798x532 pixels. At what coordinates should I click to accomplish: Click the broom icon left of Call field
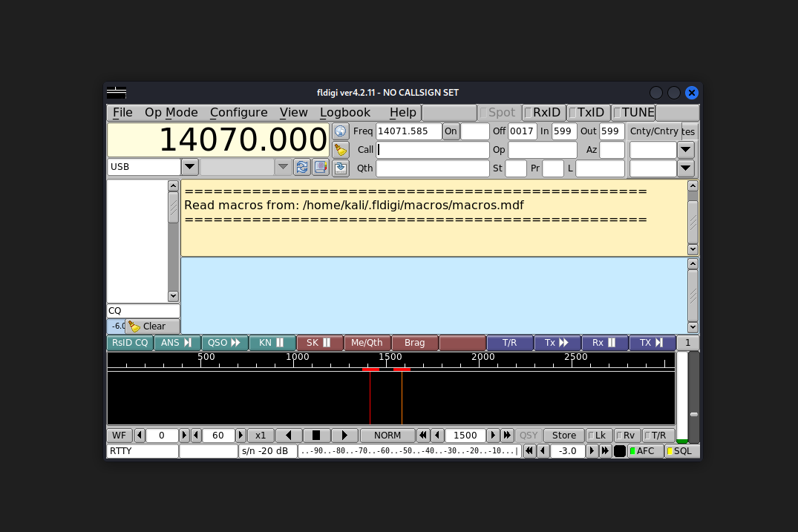pos(341,150)
